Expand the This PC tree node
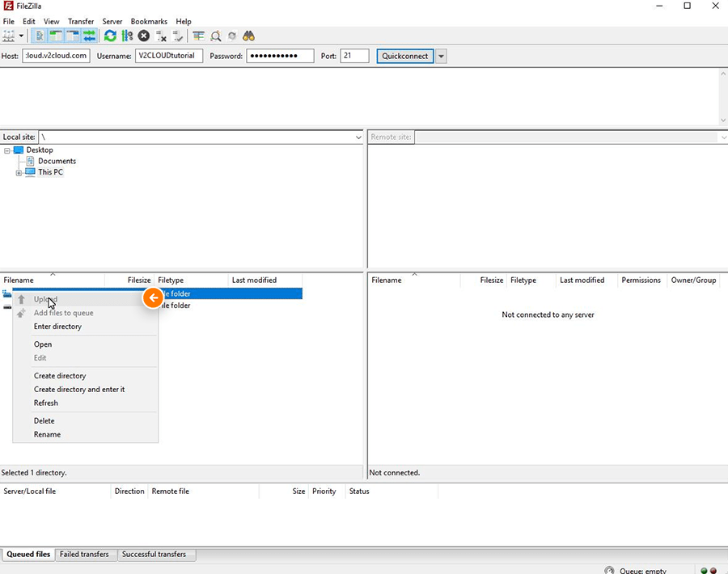This screenshot has width=728, height=574. 19,173
